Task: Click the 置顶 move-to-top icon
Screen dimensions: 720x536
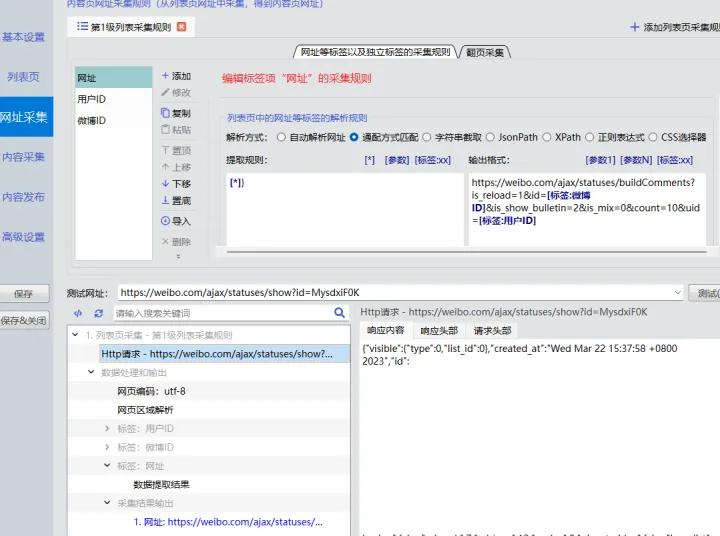Action: (x=165, y=150)
